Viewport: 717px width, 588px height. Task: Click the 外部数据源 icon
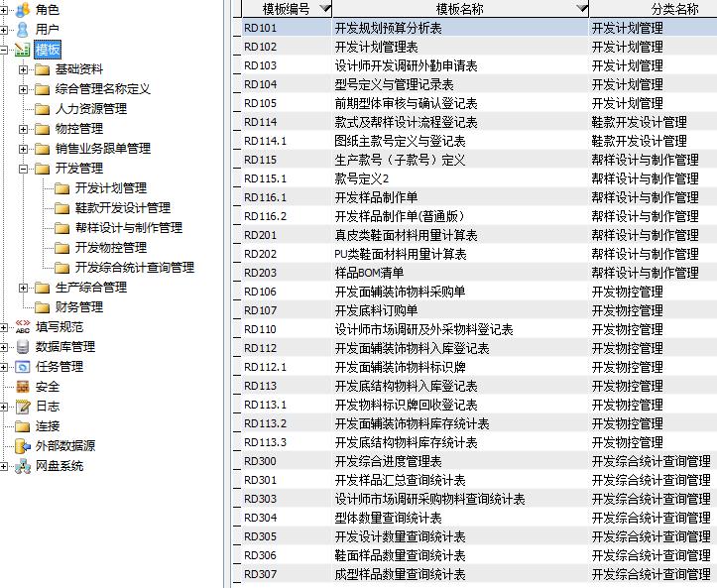click(22, 446)
